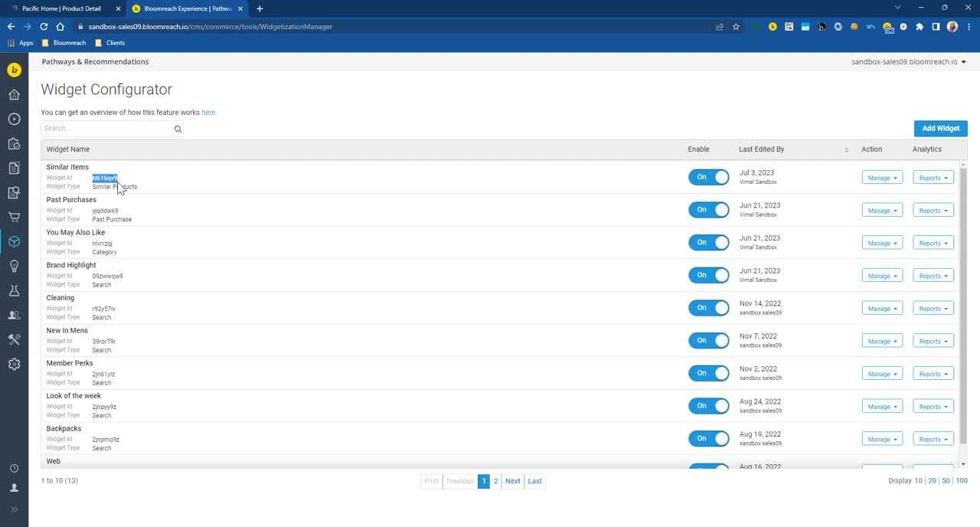This screenshot has height=527, width=980.
Task: Click the magnifier icon in the widget search box
Action: (x=178, y=129)
